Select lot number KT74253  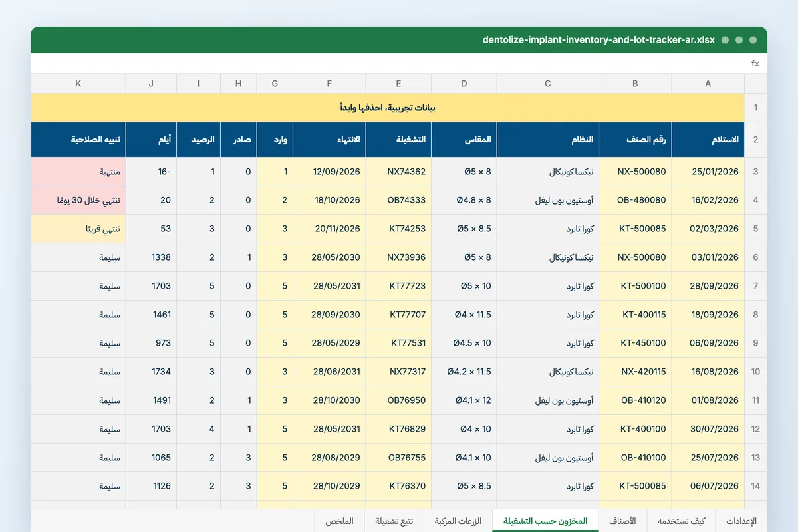coord(398,229)
